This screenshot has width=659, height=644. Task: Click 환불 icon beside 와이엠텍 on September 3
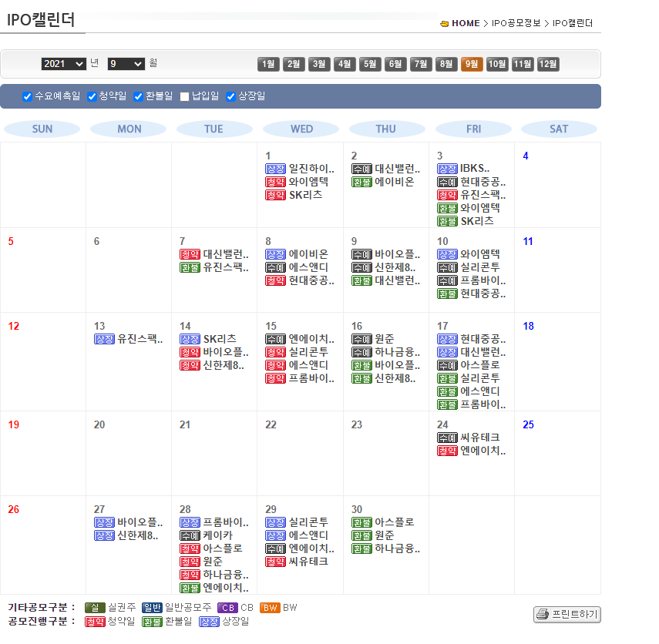[447, 208]
